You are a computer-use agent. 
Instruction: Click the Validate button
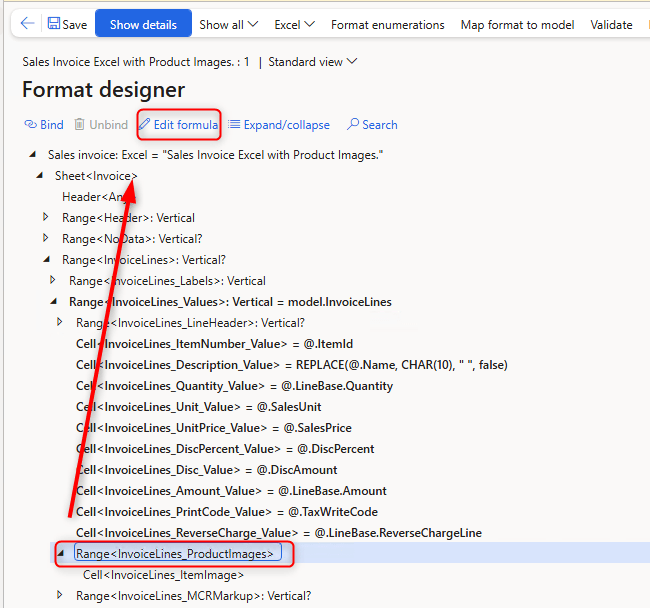point(611,25)
